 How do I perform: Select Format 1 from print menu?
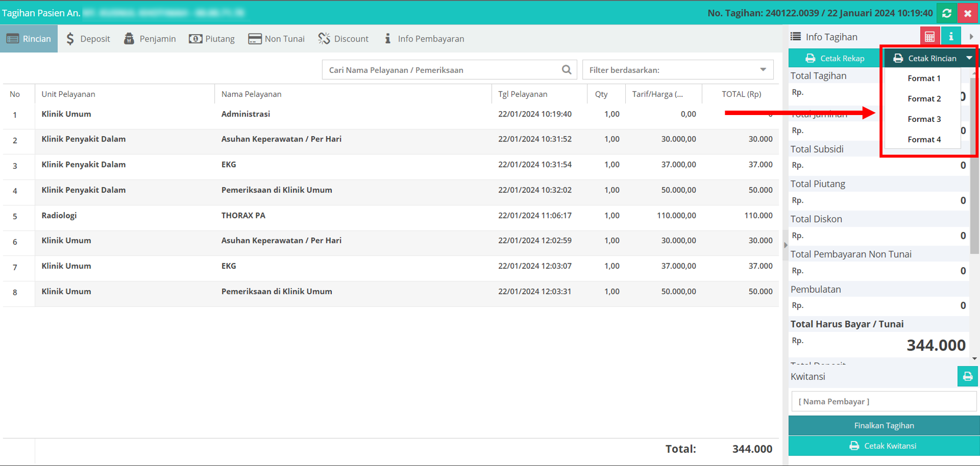[924, 78]
